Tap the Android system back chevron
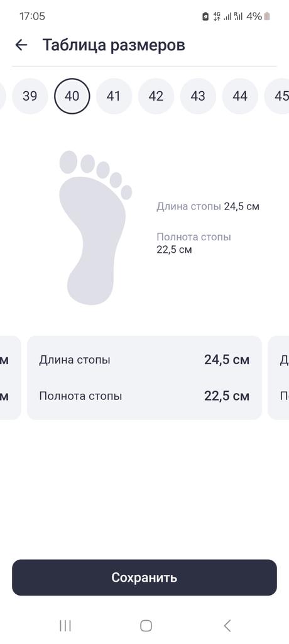289x644 pixels. tap(227, 626)
